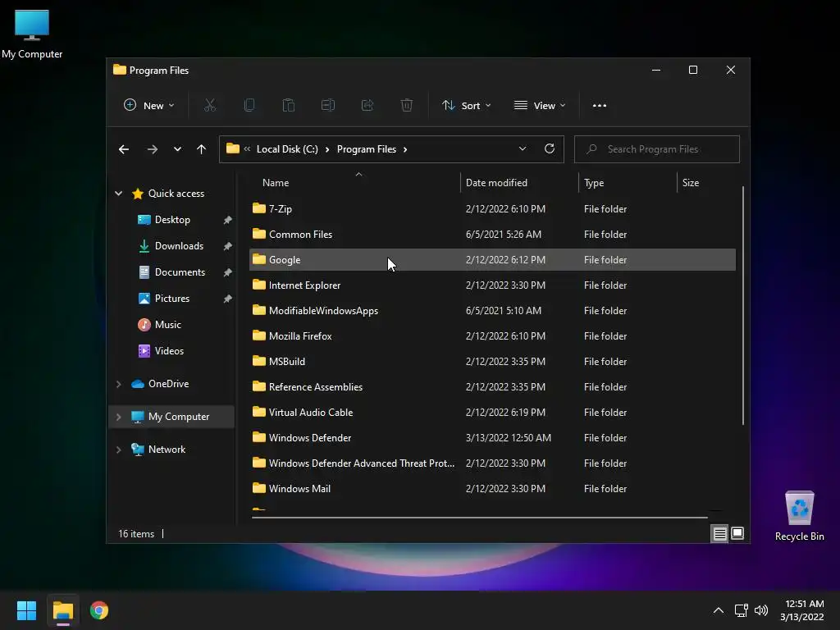
Task: Go forward with the right arrow
Action: (x=153, y=149)
